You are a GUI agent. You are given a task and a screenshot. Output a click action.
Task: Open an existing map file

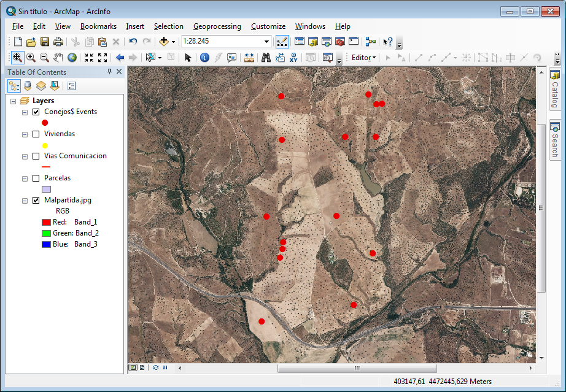coord(31,42)
